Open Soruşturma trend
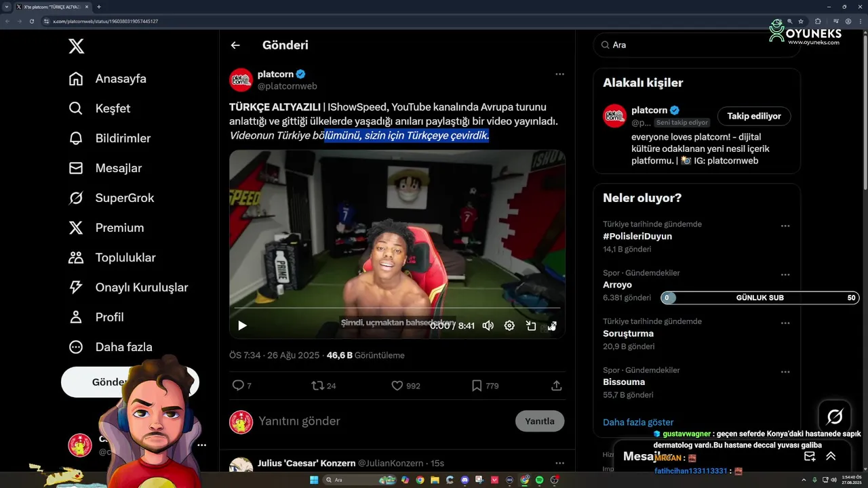 [628, 333]
